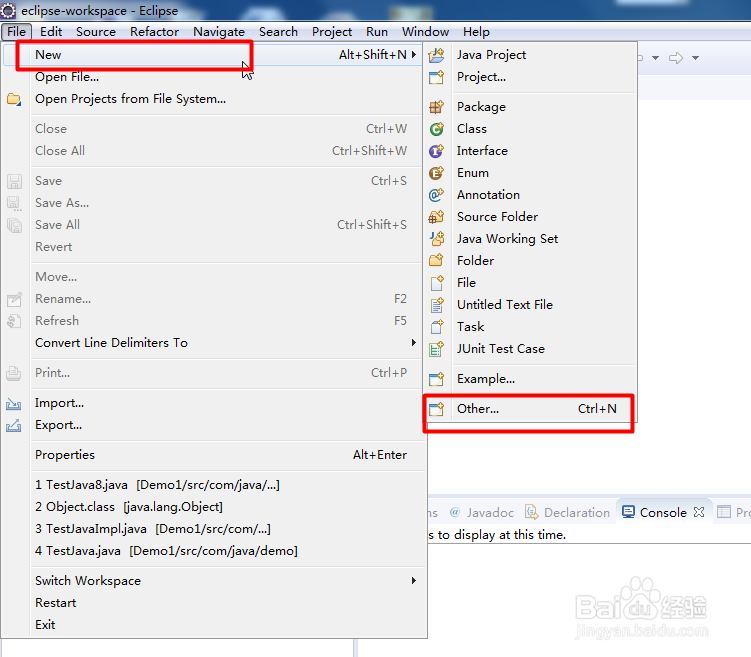Click the forward navigation arrow in toolbar
This screenshot has height=657, width=751.
676,58
